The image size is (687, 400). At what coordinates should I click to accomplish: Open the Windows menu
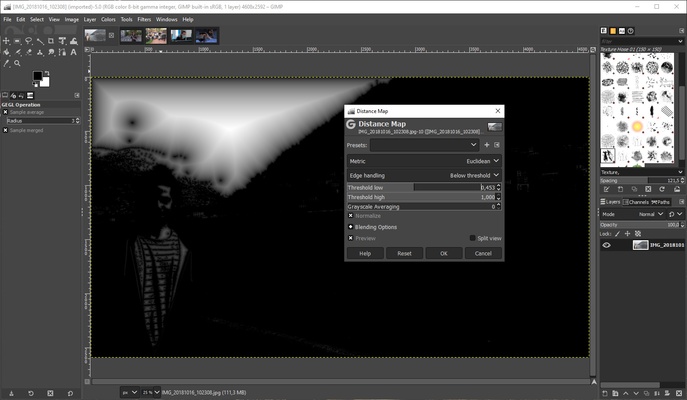[x=166, y=19]
